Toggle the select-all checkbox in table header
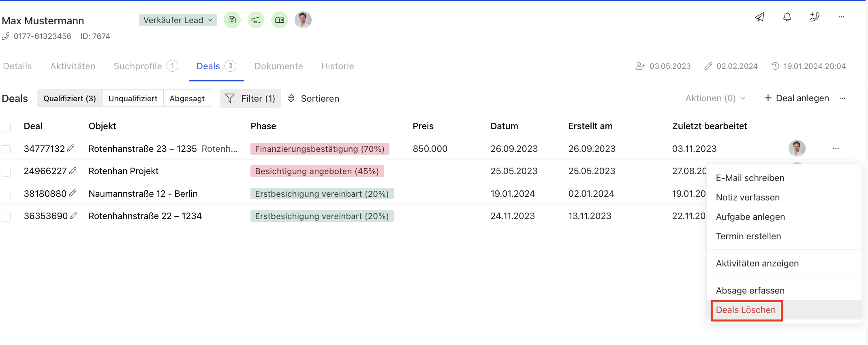Image resolution: width=868 pixels, height=345 pixels. 6,127
